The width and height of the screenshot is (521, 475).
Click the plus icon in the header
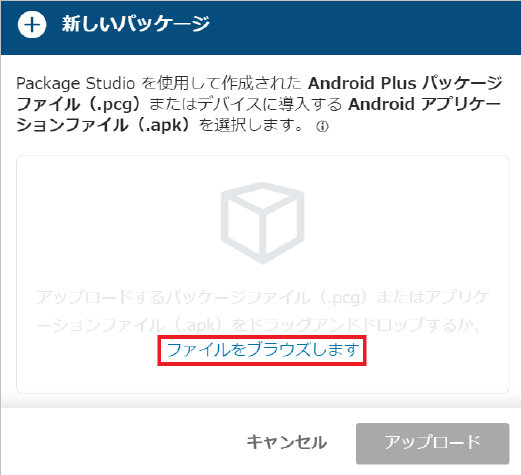(32, 25)
